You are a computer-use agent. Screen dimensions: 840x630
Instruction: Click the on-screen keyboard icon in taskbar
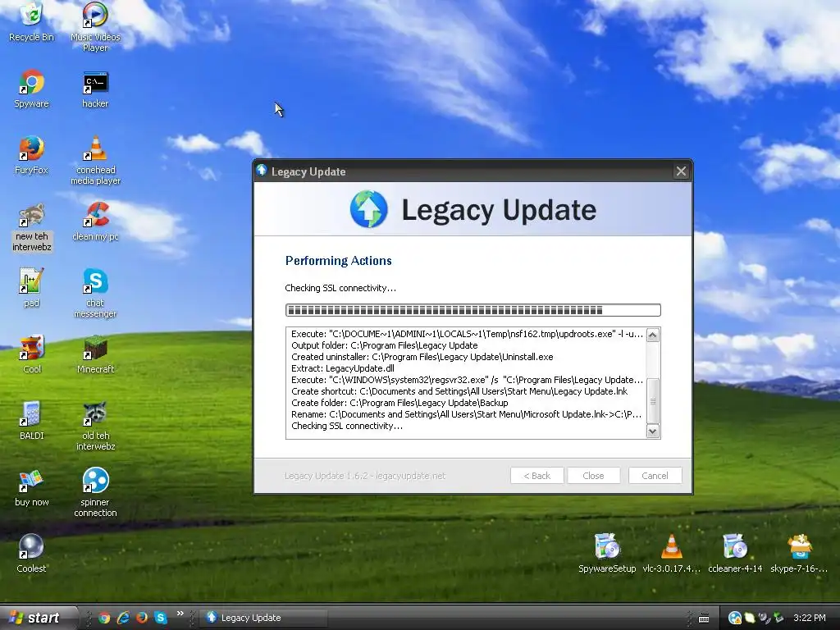704,619
